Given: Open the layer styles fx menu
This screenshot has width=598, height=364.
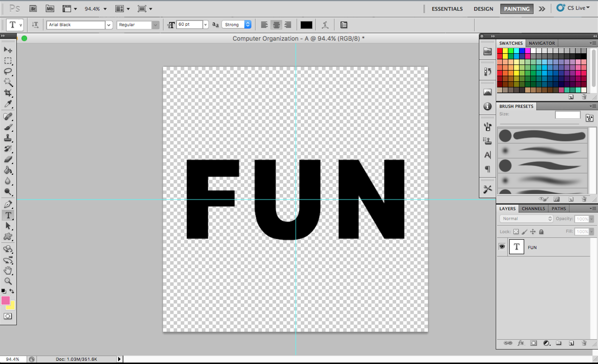Looking at the screenshot, I should (521, 343).
